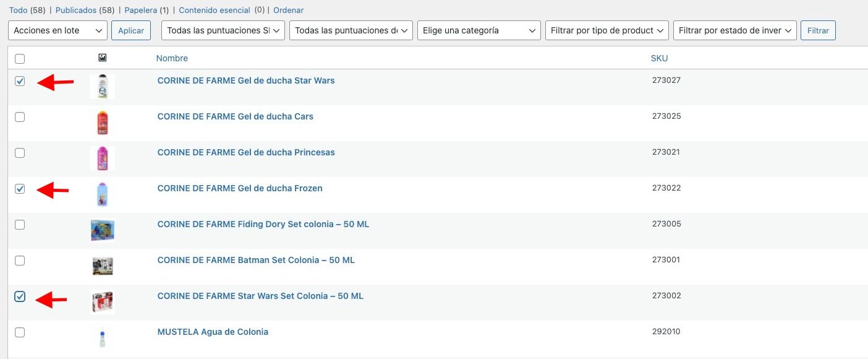
Task: Open Batman Set Colonia product thumbnail
Action: (102, 266)
